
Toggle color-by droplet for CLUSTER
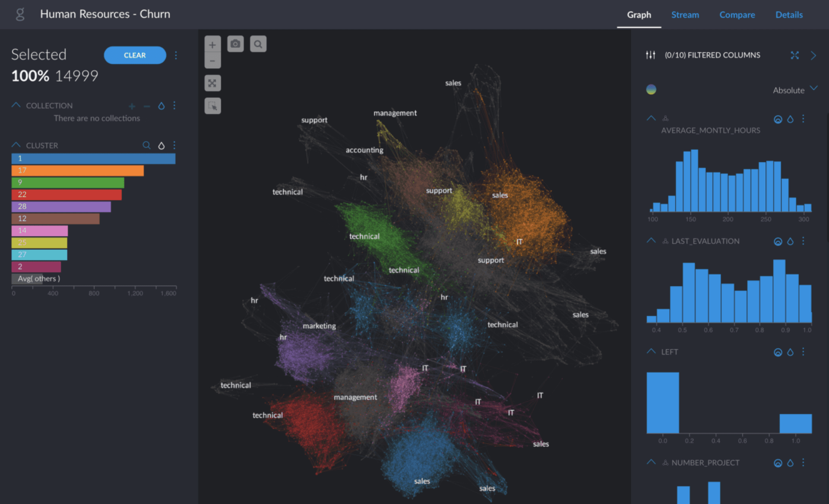(x=161, y=145)
